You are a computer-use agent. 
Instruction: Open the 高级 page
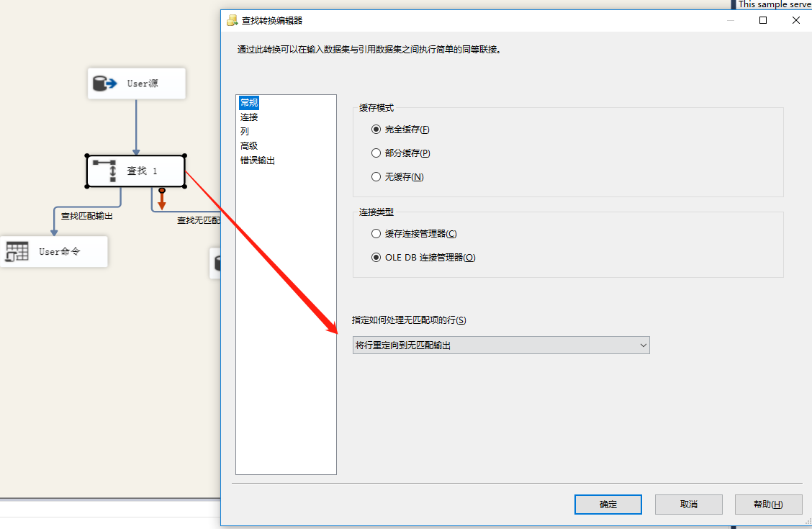(x=249, y=146)
